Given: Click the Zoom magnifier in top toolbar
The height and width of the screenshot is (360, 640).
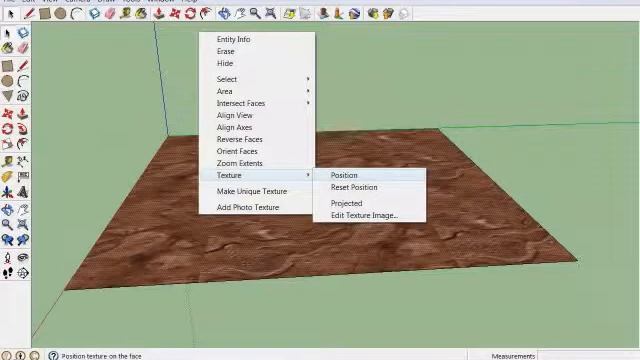Looking at the screenshot, I should [255, 14].
